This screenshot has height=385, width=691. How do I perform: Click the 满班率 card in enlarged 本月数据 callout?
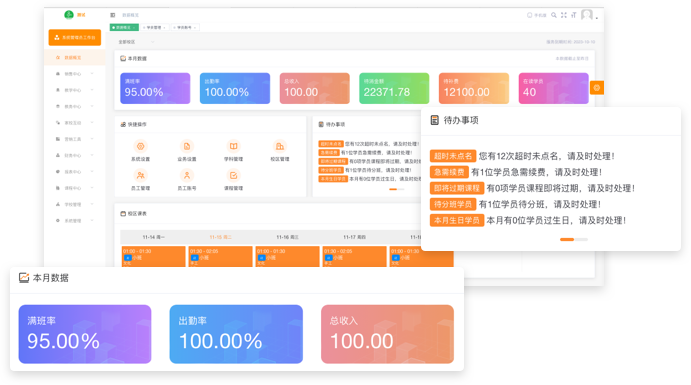pos(85,334)
